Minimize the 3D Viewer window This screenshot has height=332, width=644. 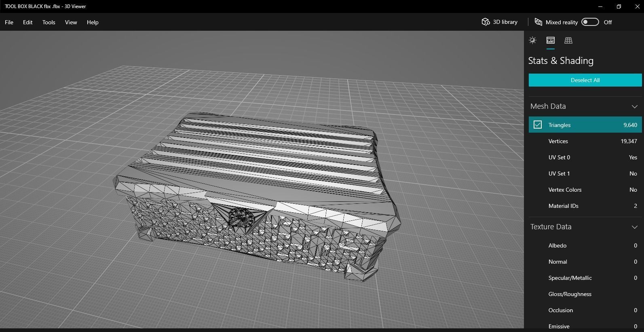600,6
